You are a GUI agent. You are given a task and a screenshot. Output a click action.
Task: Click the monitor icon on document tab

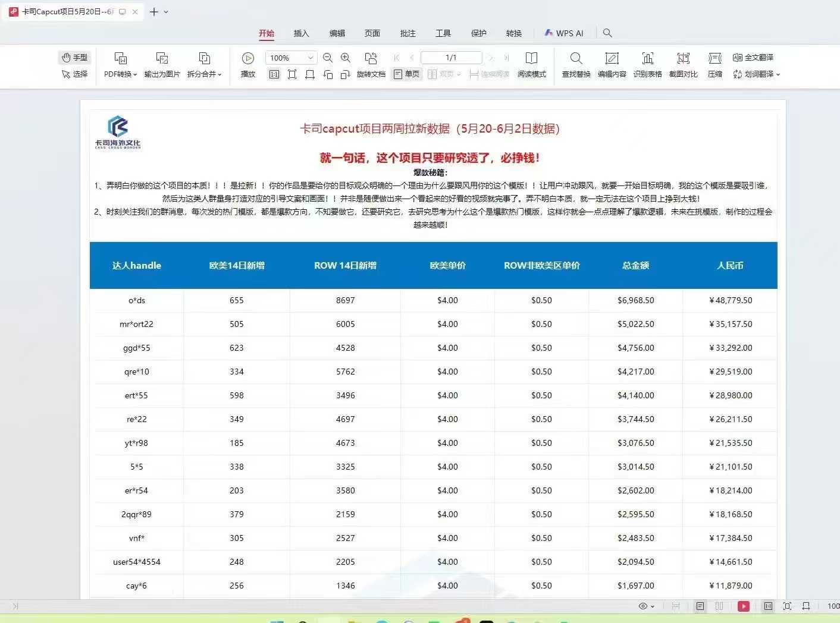click(x=123, y=12)
